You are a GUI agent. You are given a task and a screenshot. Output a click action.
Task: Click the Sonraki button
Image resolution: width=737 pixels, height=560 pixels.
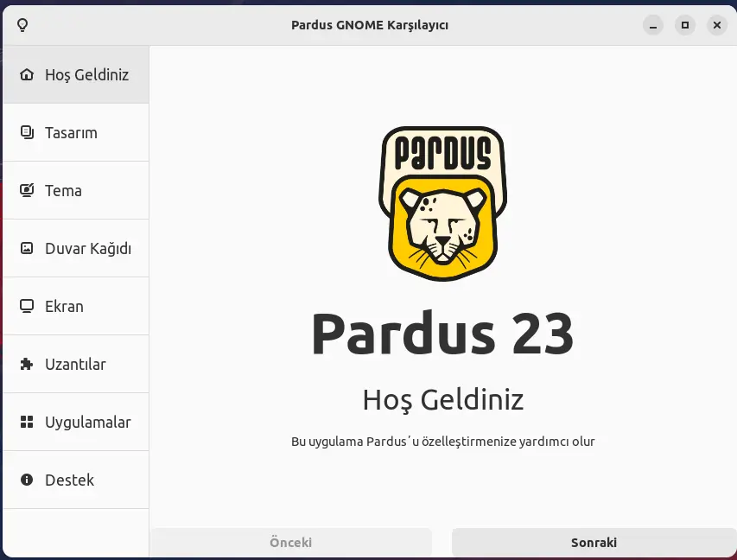[x=594, y=542]
